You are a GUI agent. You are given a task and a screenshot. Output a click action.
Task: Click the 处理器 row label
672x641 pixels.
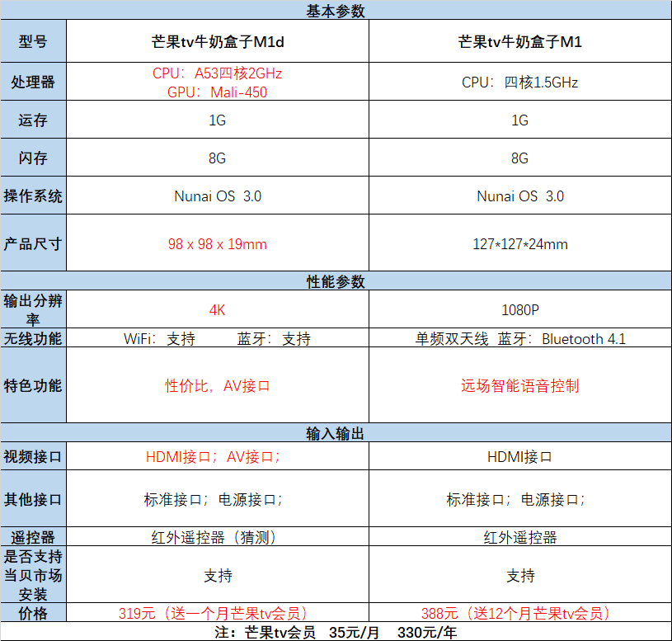pos(33,82)
